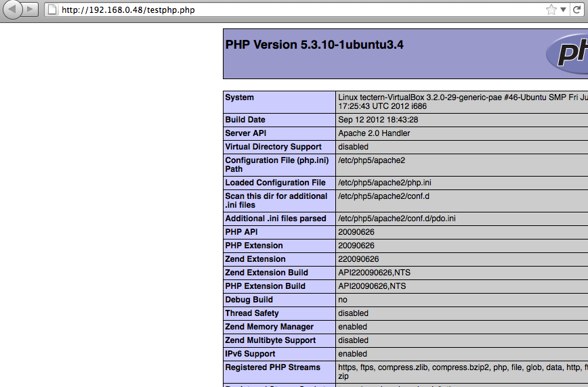
Task: Click the Zend Memory Manager label
Action: pos(269,327)
